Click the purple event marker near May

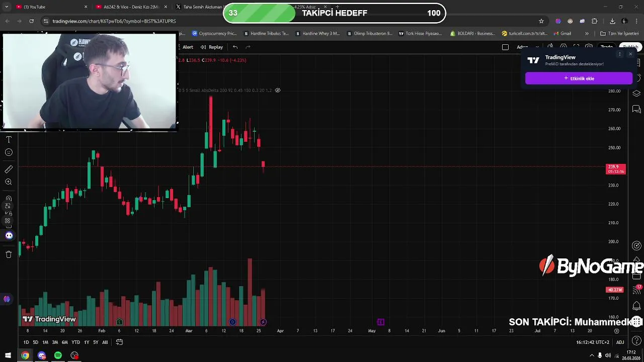tap(381, 322)
